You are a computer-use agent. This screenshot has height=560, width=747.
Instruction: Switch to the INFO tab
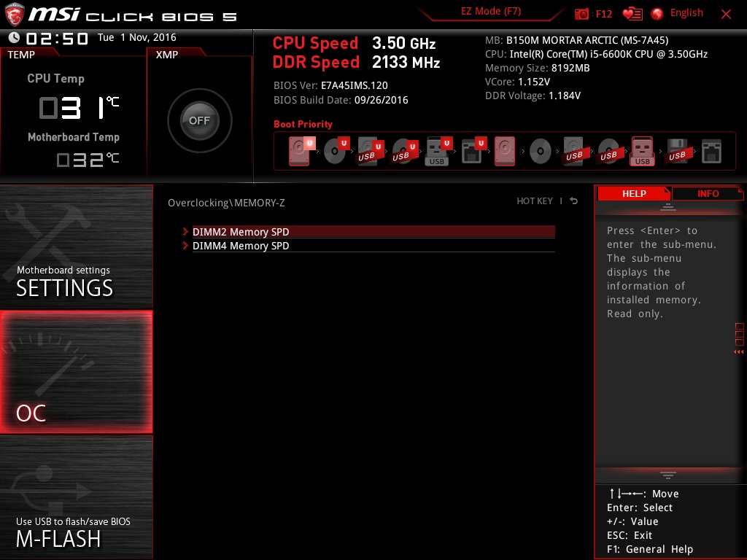(708, 193)
